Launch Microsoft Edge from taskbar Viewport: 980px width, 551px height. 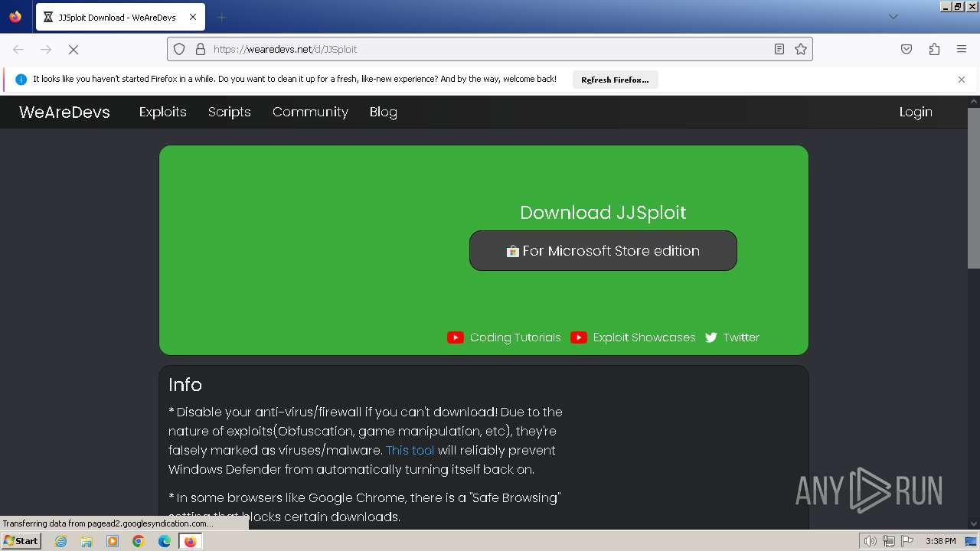[x=165, y=541]
